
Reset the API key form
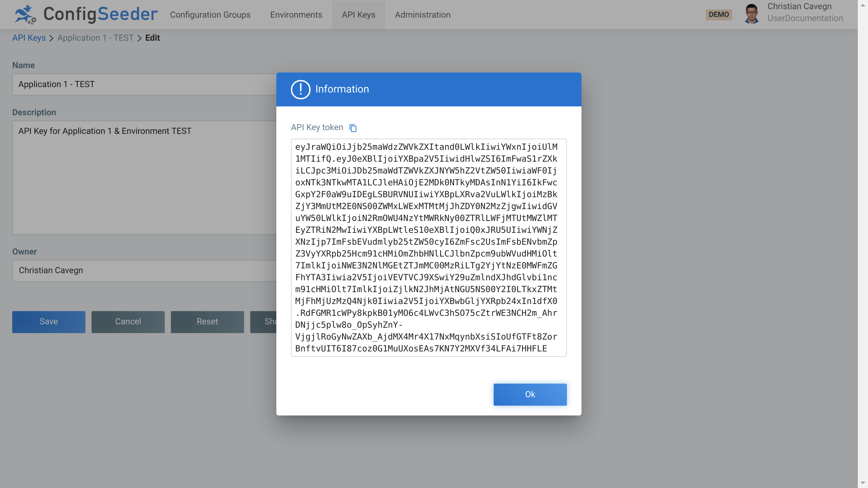click(x=207, y=322)
